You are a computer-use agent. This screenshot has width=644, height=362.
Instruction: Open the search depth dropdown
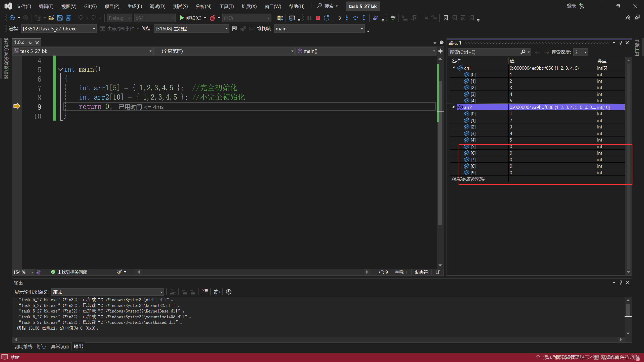[580, 52]
